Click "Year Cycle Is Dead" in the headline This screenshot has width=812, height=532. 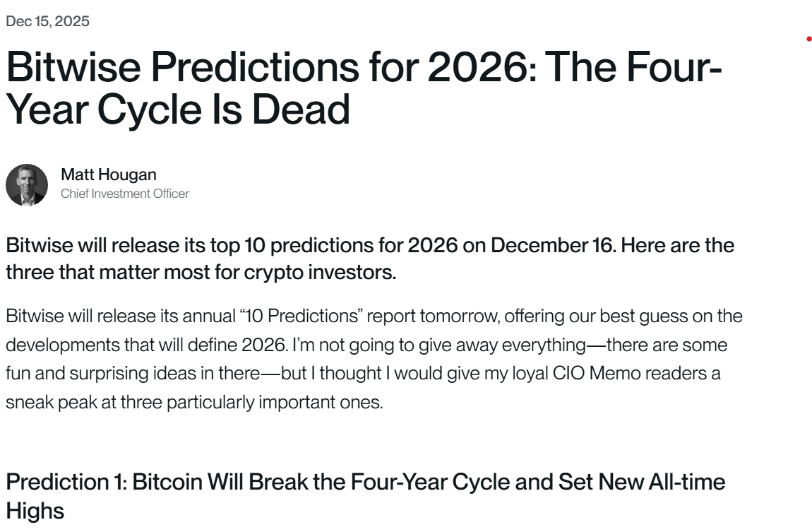click(177, 110)
